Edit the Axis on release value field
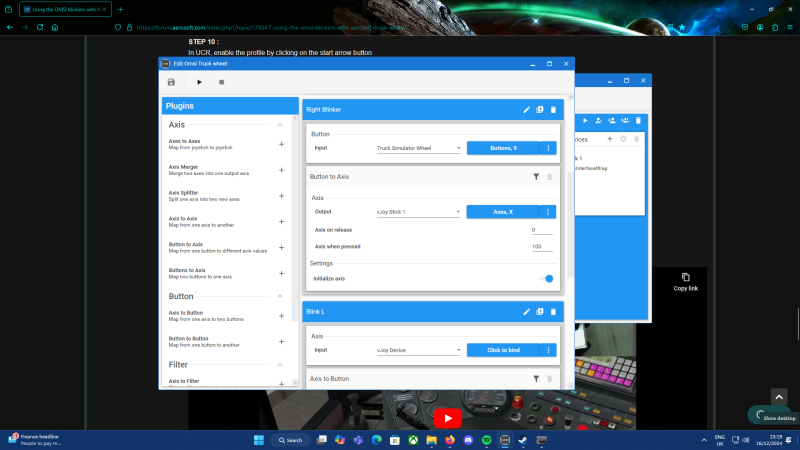 point(542,230)
